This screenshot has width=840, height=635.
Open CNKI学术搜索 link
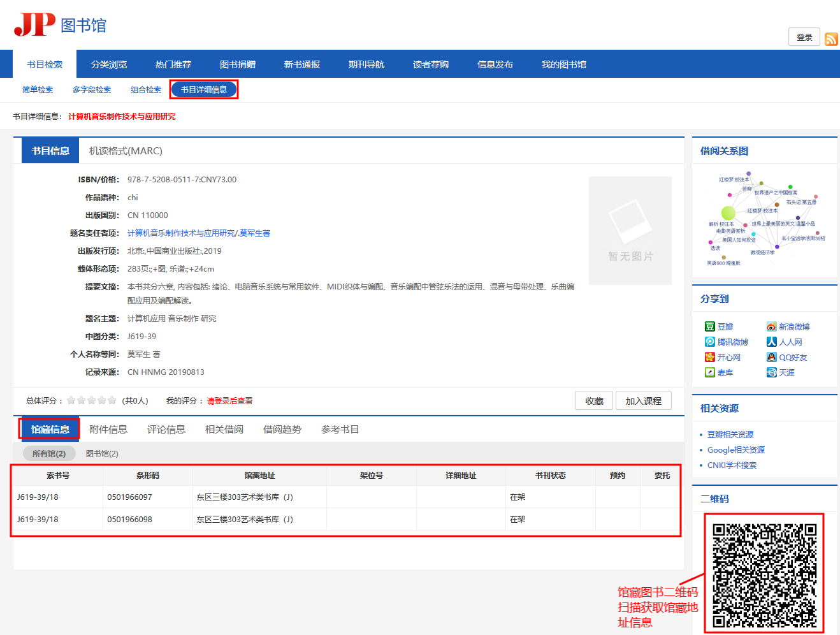point(732,465)
